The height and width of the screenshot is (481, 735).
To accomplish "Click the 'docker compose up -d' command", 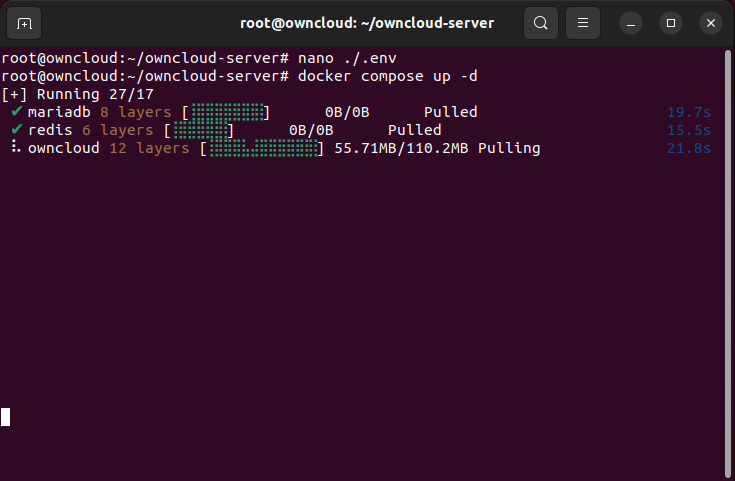I will [388, 76].
